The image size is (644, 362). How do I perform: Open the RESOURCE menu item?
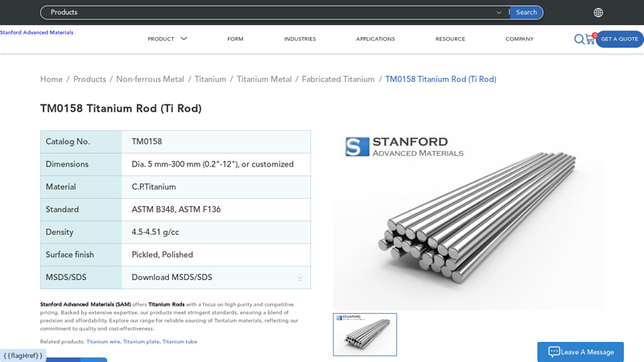450,39
